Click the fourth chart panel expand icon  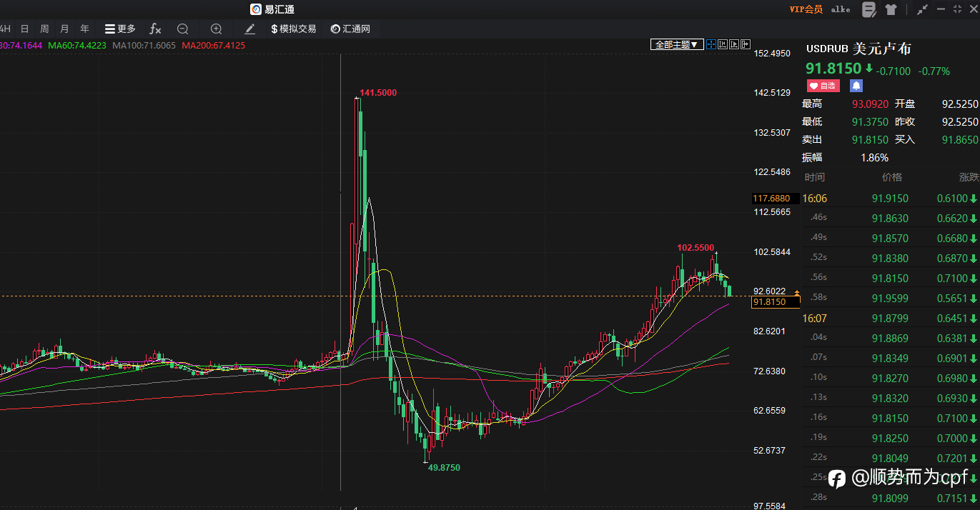(x=746, y=44)
